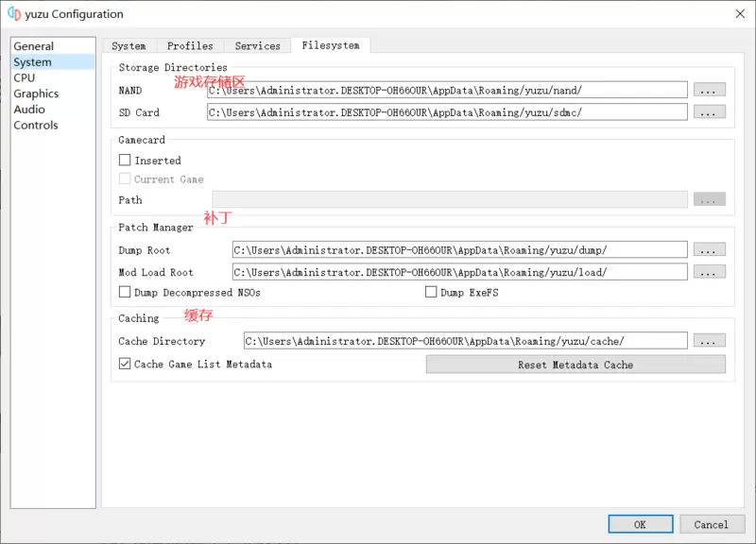Click the yuzu logo icon in title bar
The image size is (756, 544).
point(14,14)
